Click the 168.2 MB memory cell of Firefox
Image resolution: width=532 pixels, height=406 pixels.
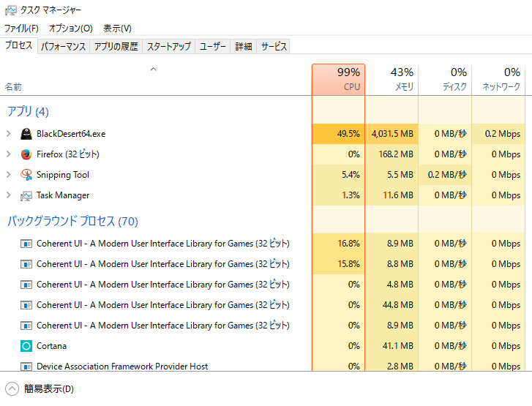(x=391, y=154)
